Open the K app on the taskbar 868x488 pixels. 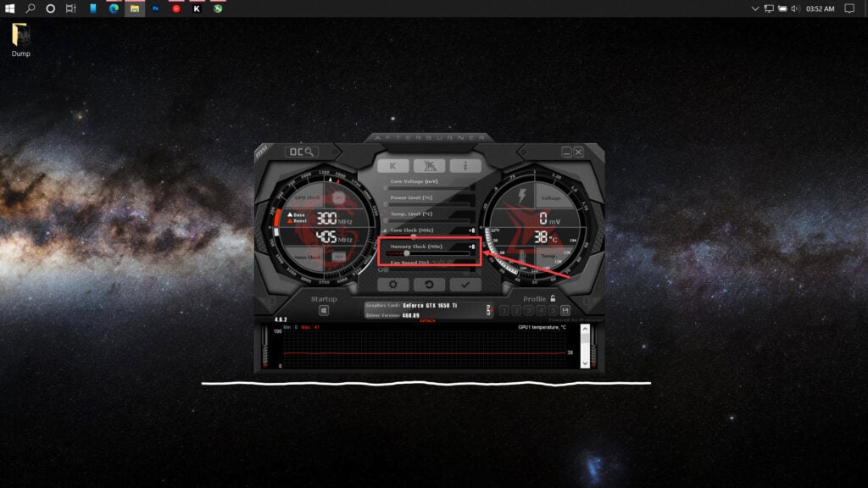197,8
